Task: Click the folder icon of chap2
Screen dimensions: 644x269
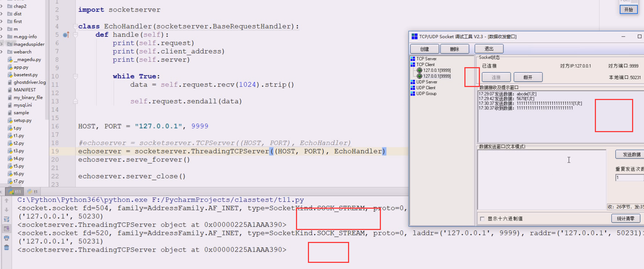Action: pyautogui.click(x=10, y=6)
